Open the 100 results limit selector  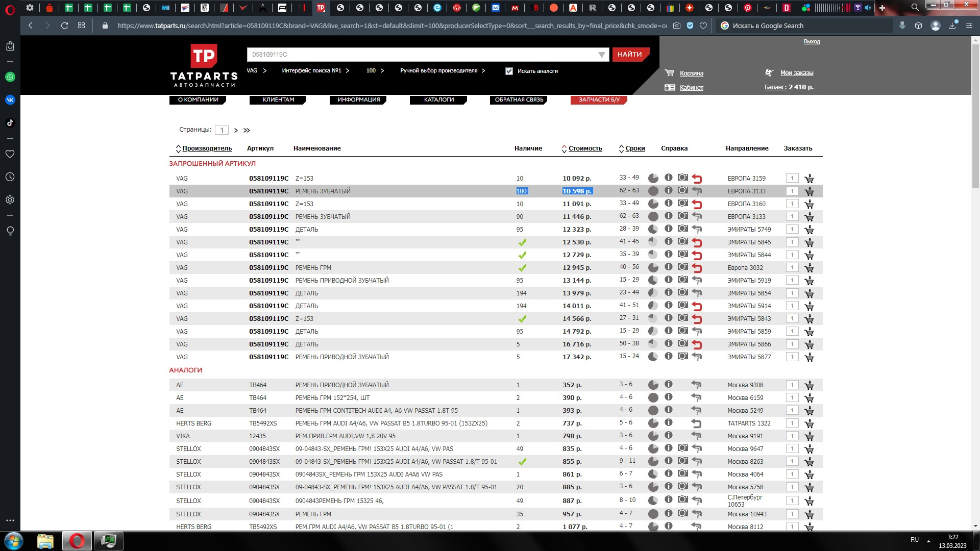click(375, 70)
